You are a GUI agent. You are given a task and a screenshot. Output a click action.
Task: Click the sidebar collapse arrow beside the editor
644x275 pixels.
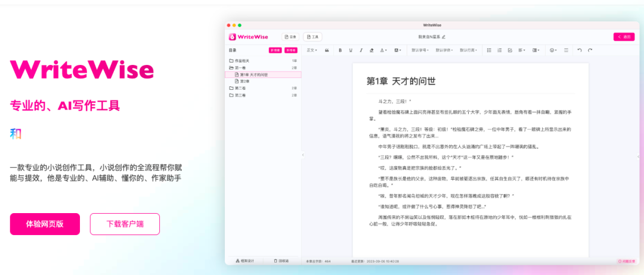(x=303, y=155)
